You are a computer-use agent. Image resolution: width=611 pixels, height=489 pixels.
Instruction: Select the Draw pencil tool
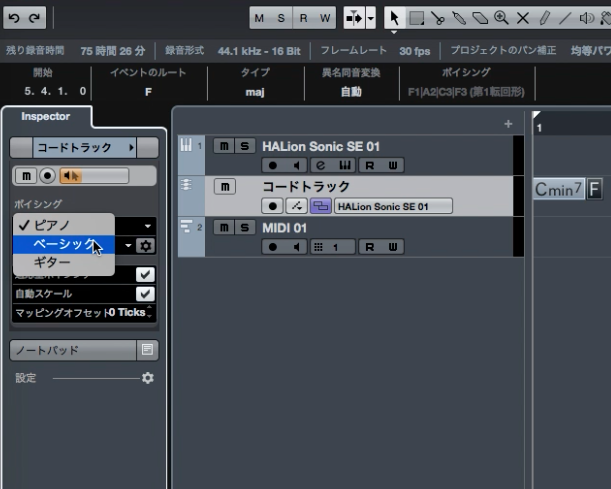click(544, 18)
